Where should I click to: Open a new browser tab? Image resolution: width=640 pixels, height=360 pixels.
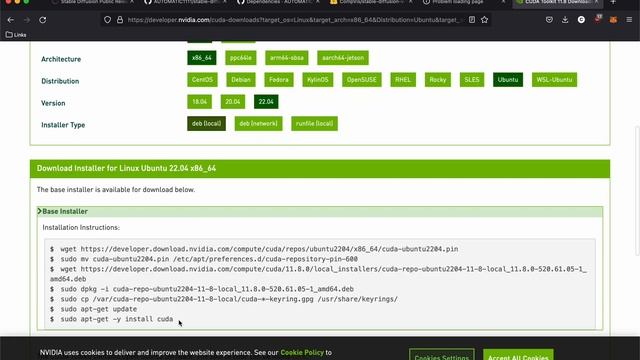point(613,2)
